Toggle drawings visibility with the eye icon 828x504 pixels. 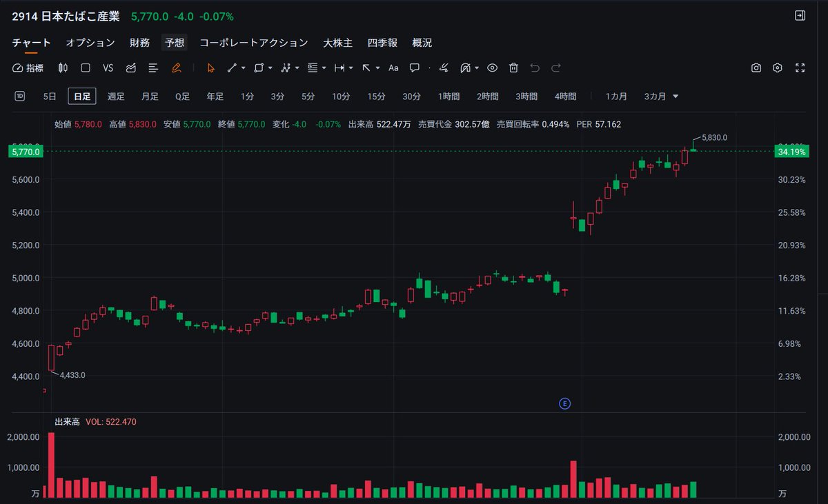click(492, 68)
